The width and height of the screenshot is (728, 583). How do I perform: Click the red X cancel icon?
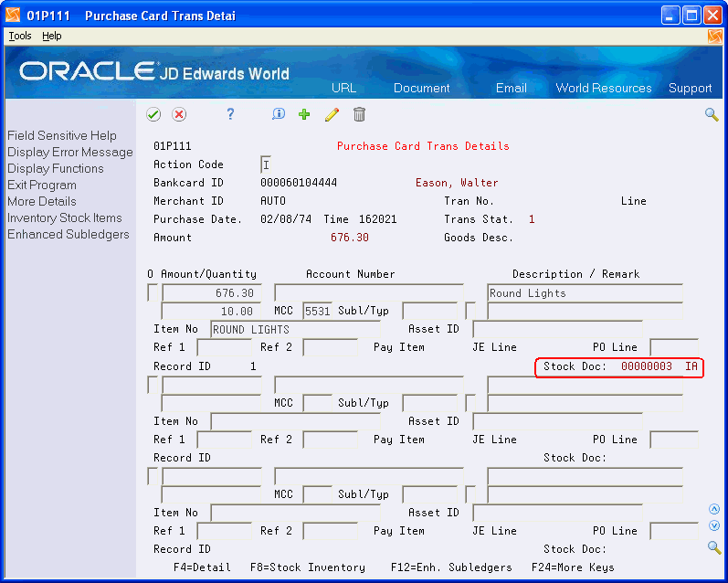tap(179, 114)
